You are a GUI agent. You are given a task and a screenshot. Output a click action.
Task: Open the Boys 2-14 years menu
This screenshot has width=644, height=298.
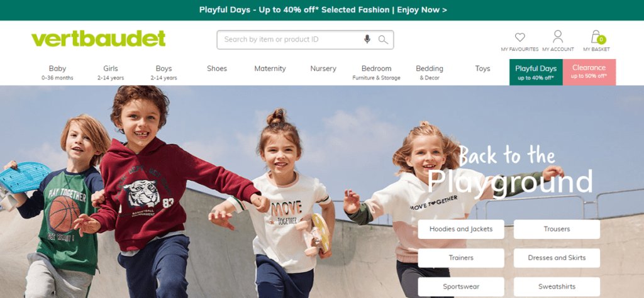(164, 72)
